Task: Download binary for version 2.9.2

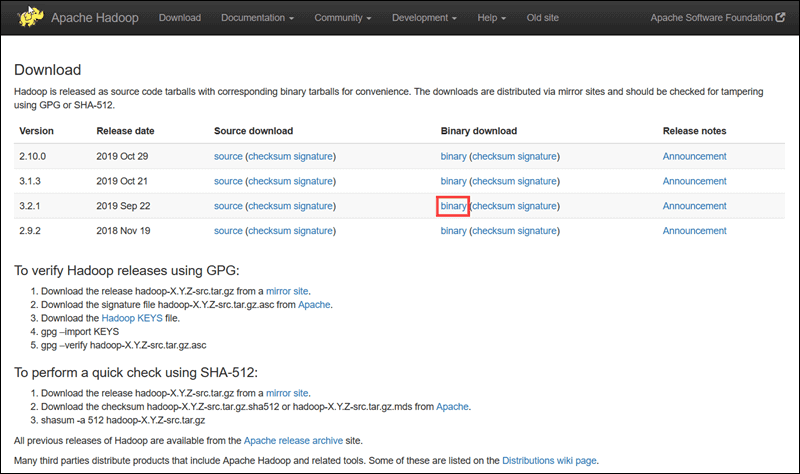Action: pyautogui.click(x=454, y=231)
